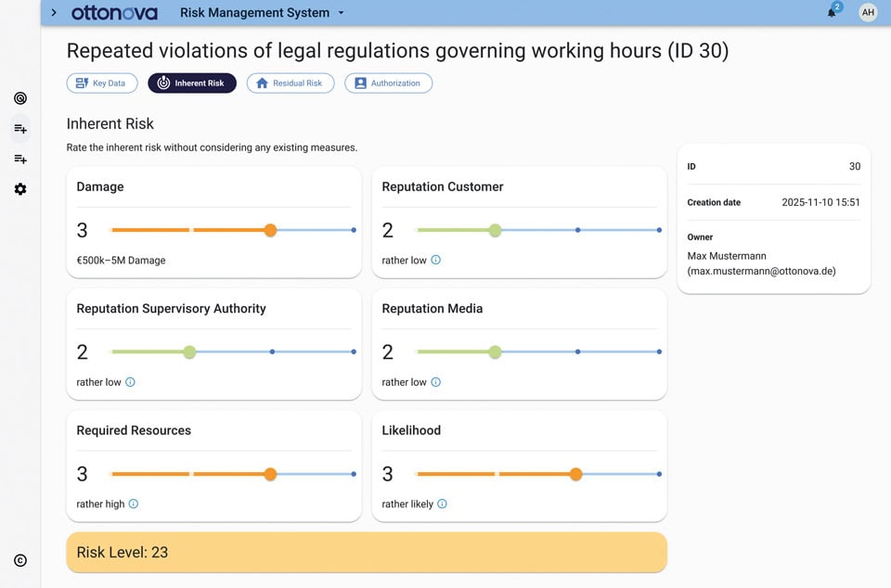Screen dimensions: 891x588
Task: Click the Authorization user icon
Action: [360, 83]
